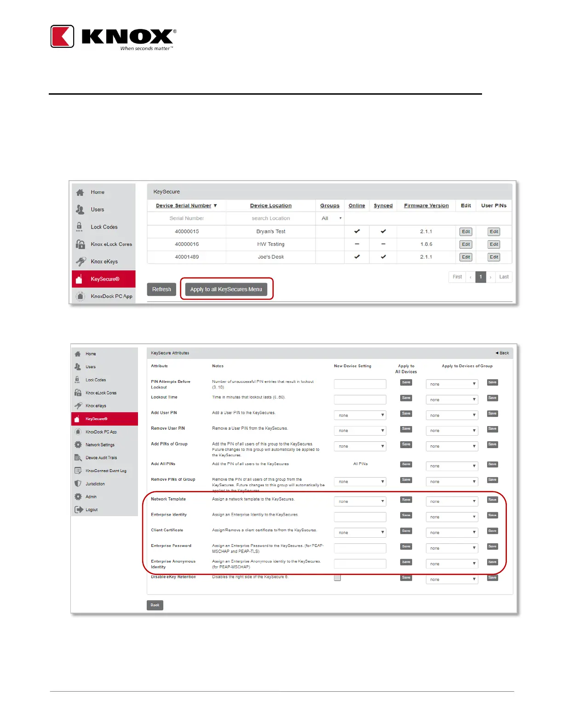Click Lock Codes icon in Attributes page sidebar
The width and height of the screenshot is (563, 728).
pos(77,380)
